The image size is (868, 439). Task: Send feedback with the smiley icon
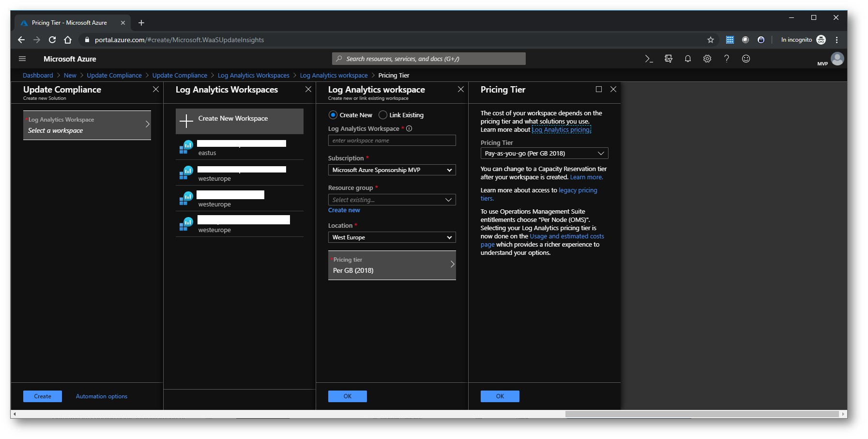[x=746, y=59]
